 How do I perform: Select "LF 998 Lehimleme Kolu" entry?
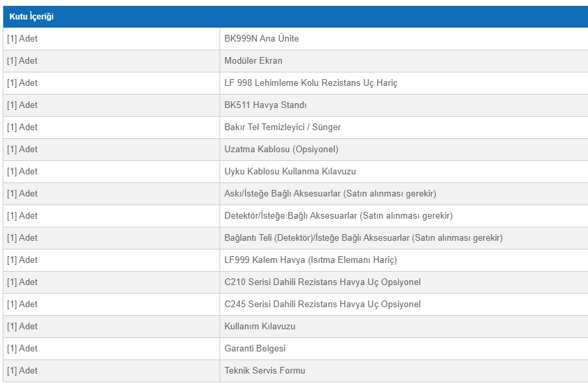[311, 83]
